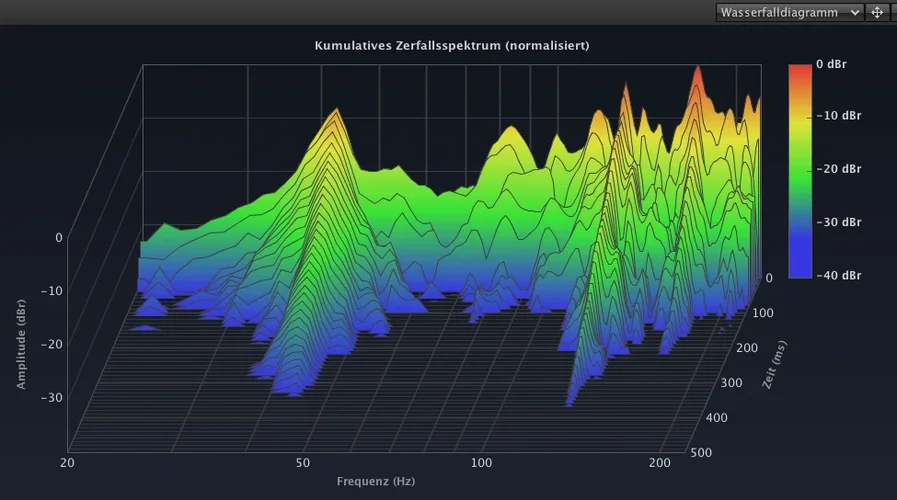Screen dimensions: 897x500
Task: Click the 300 time axis tick label
Action: pyautogui.click(x=732, y=383)
